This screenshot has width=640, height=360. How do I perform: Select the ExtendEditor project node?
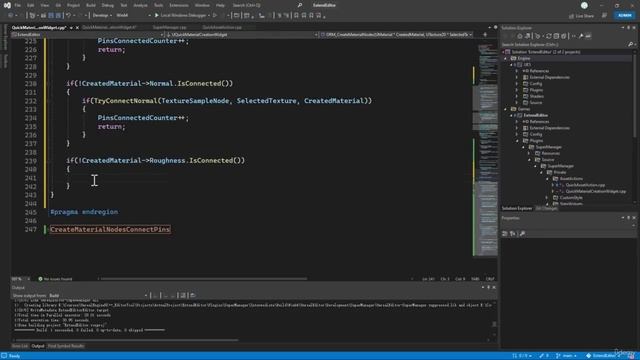coord(535,116)
